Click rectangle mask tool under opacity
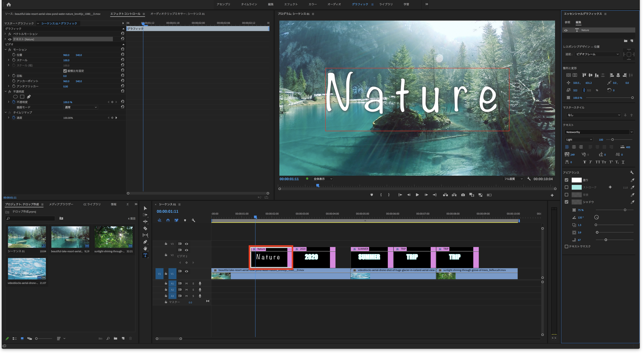 22,97
